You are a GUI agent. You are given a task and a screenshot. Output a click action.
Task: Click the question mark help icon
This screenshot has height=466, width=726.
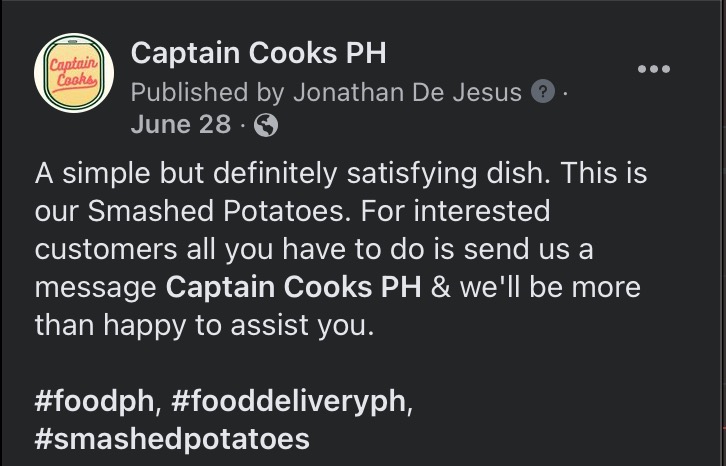[541, 93]
